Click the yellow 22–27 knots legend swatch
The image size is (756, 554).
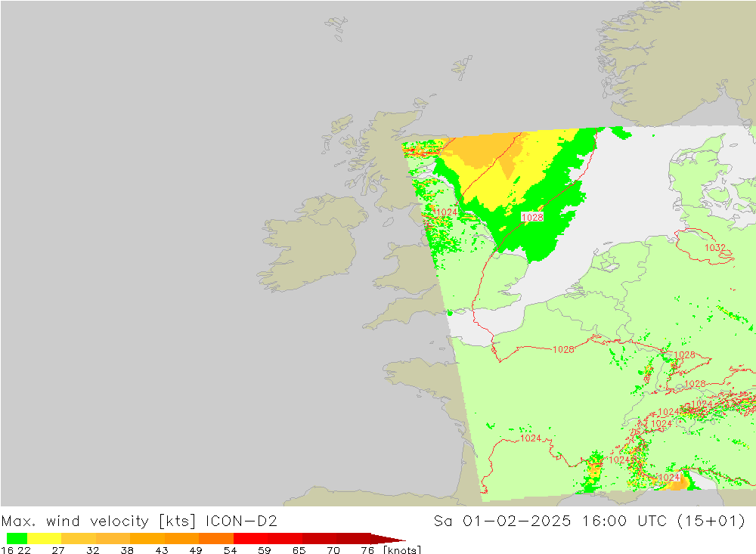pos(45,539)
